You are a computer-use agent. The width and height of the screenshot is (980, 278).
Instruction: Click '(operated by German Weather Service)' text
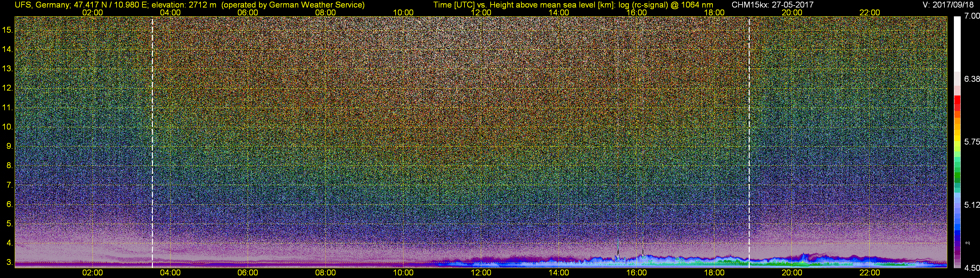coord(293,5)
